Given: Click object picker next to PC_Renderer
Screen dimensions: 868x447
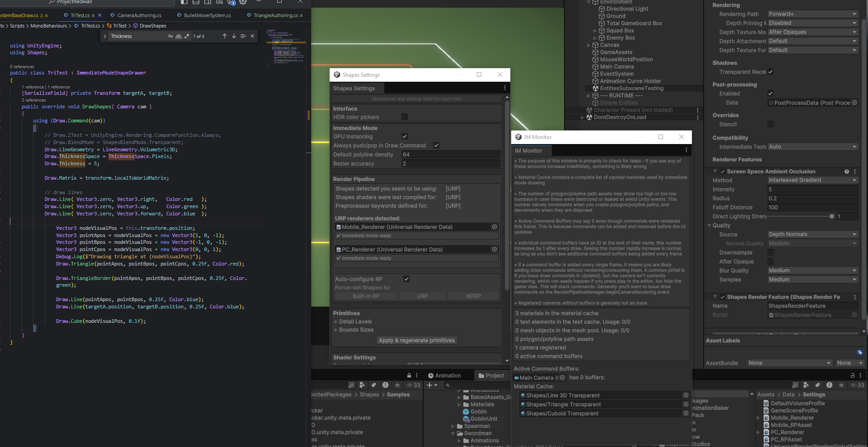Looking at the screenshot, I should tap(495, 250).
